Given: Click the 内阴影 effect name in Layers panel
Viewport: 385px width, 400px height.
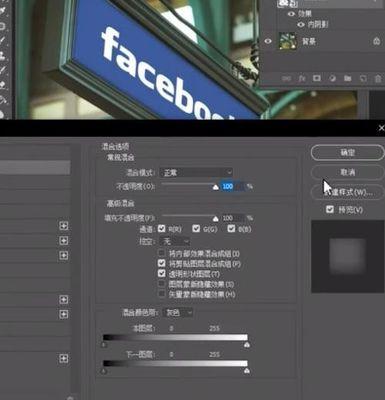Looking at the screenshot, I should [x=318, y=24].
